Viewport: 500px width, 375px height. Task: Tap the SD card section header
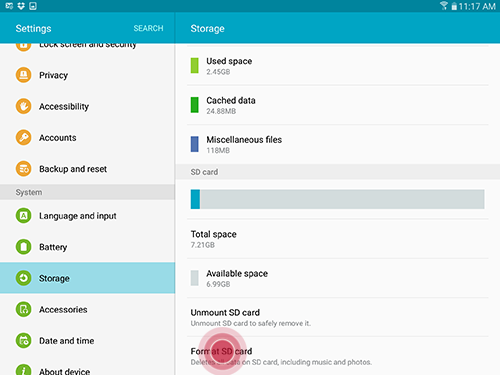click(x=338, y=172)
